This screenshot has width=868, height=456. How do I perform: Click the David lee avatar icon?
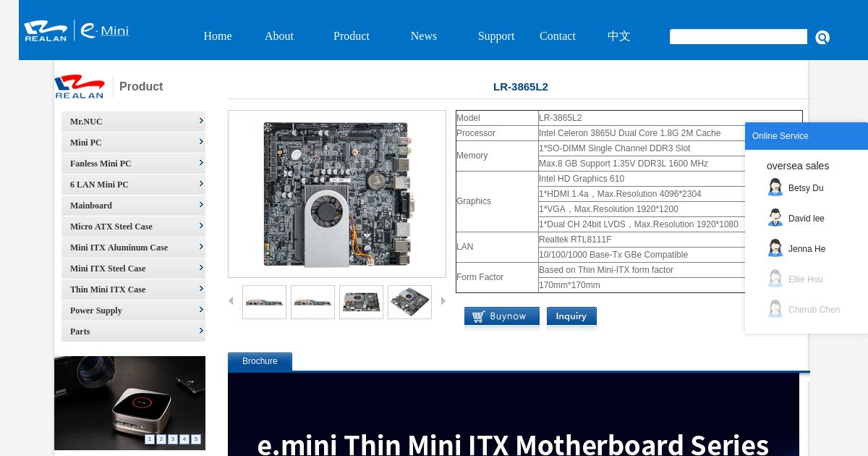coord(775,218)
